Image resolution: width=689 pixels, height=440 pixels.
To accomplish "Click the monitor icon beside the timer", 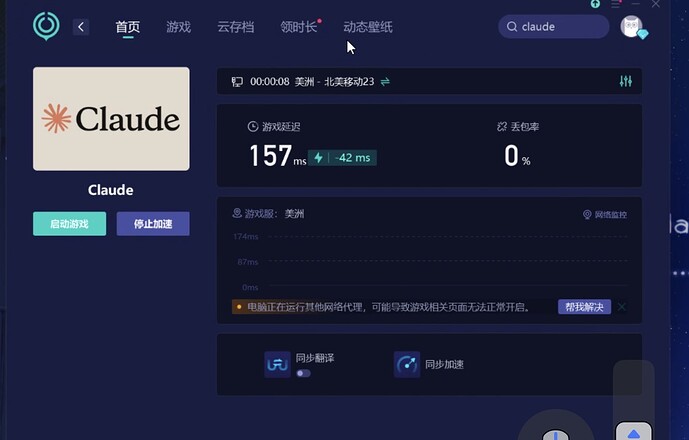I will (237, 82).
